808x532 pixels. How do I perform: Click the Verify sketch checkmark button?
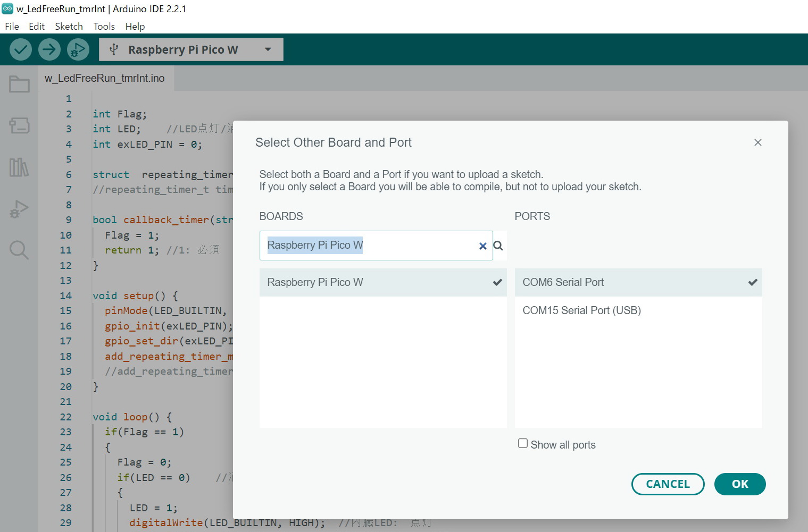(x=21, y=49)
